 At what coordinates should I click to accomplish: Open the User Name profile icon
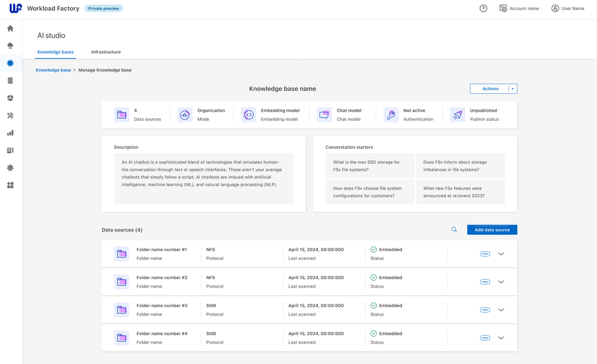pyautogui.click(x=555, y=8)
